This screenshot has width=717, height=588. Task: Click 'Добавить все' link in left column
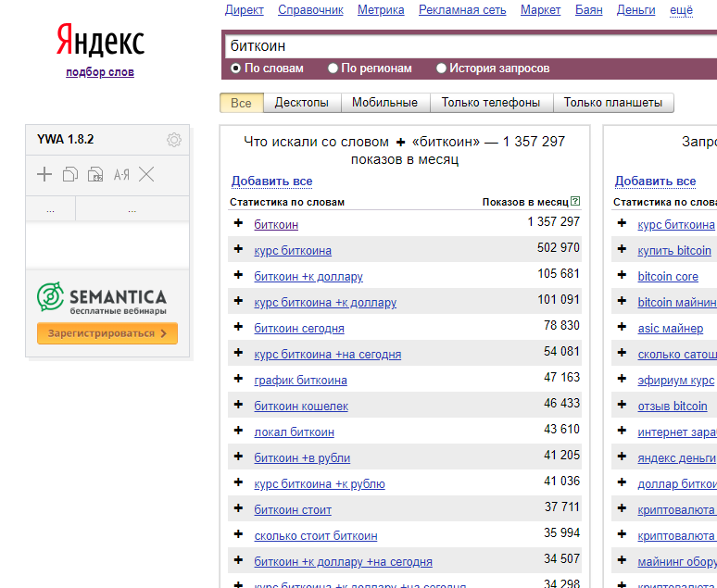click(271, 181)
